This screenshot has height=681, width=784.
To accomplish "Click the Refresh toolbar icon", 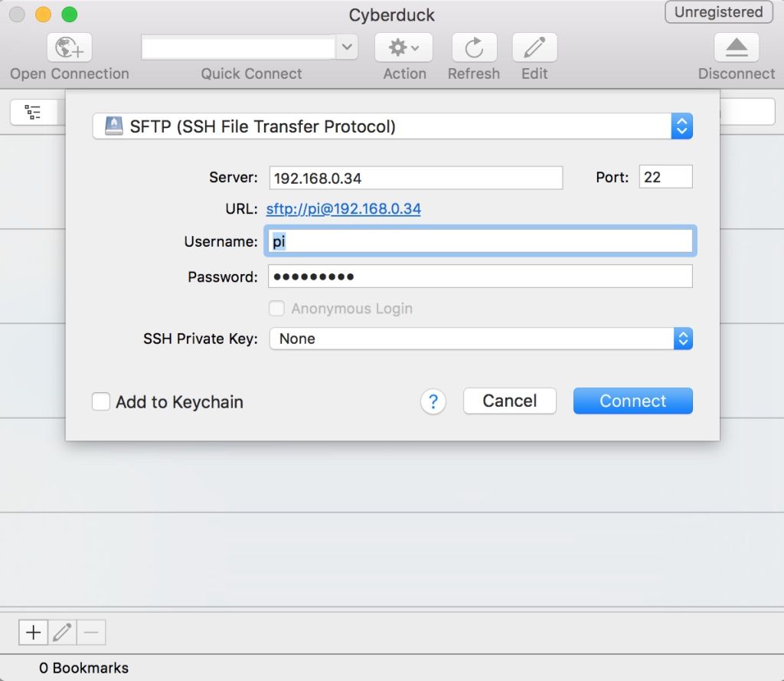I will coord(474,47).
